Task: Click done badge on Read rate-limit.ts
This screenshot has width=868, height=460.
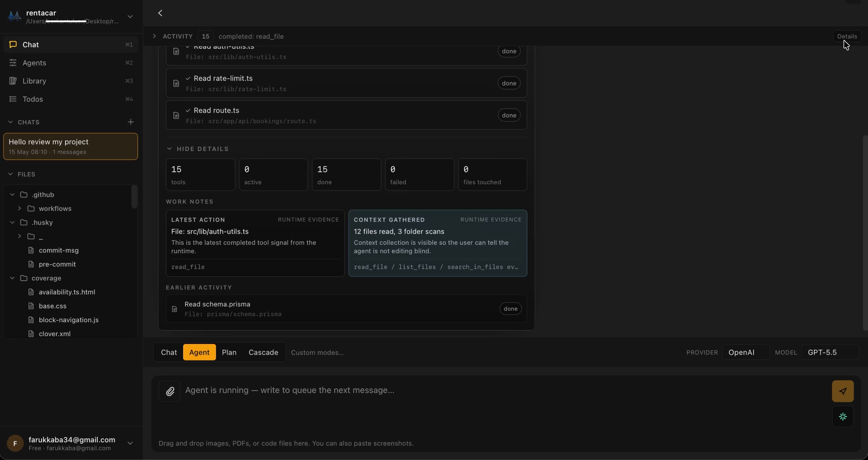Action: coord(509,83)
